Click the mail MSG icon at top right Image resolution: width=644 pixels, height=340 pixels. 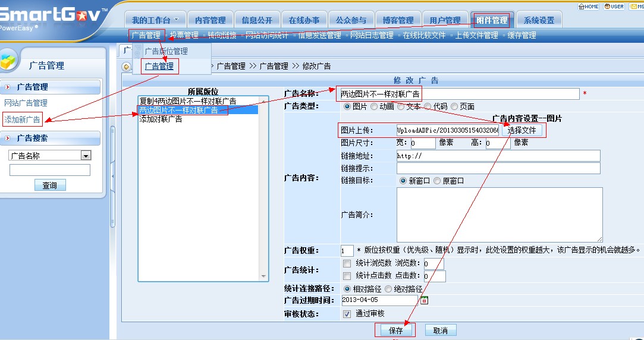click(632, 7)
